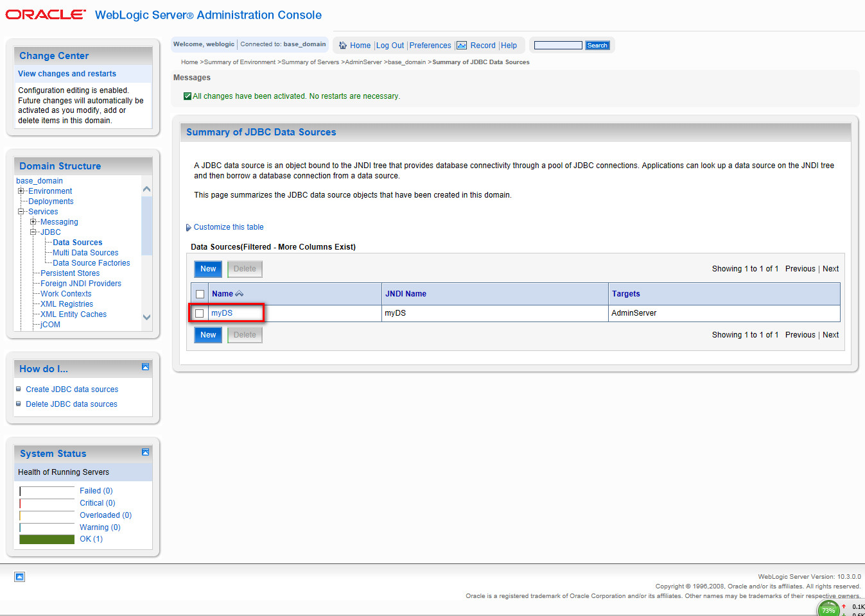Viewport: 865px width, 616px height.
Task: Open XML Entity Caches tree item
Action: [74, 314]
